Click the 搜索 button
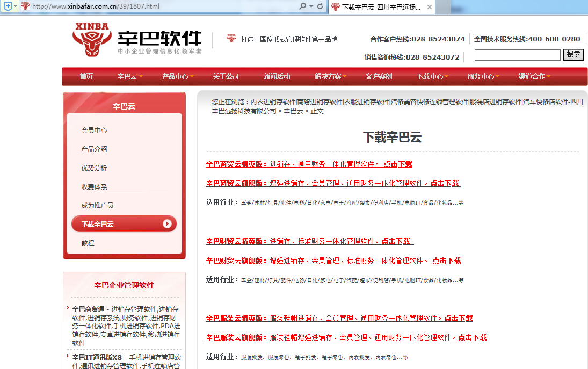 (x=574, y=54)
